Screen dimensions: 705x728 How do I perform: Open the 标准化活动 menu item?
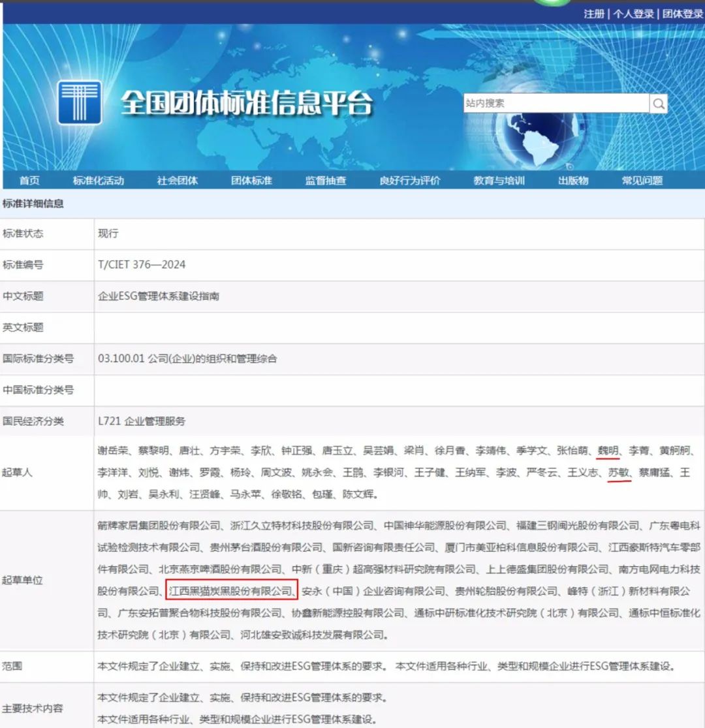coord(99,181)
